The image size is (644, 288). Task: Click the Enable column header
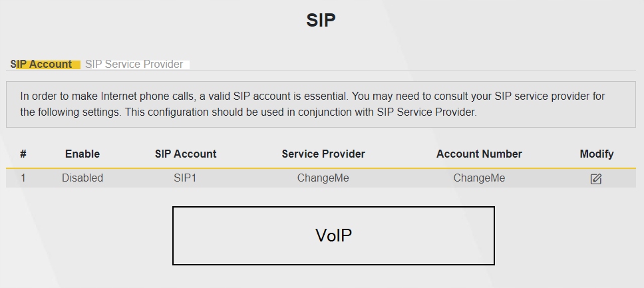click(x=82, y=154)
